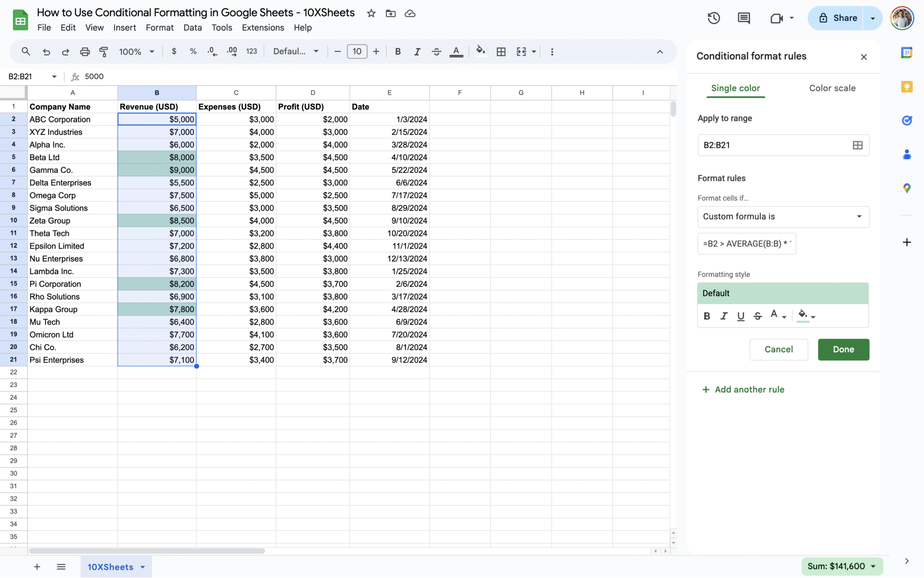Click Add another rule

coord(743,389)
